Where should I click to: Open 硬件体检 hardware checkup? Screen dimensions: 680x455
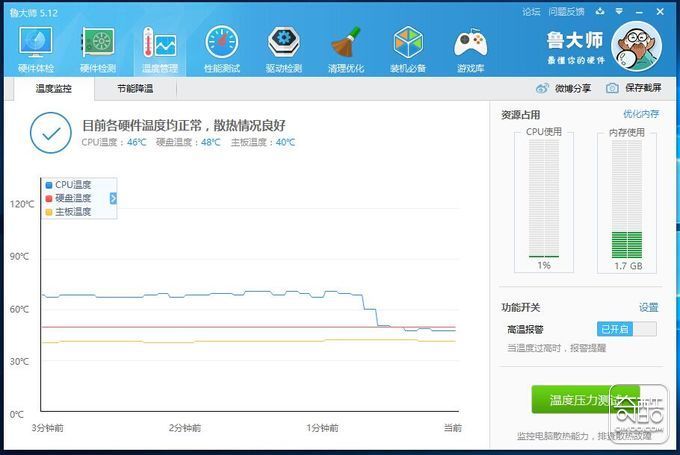point(36,49)
